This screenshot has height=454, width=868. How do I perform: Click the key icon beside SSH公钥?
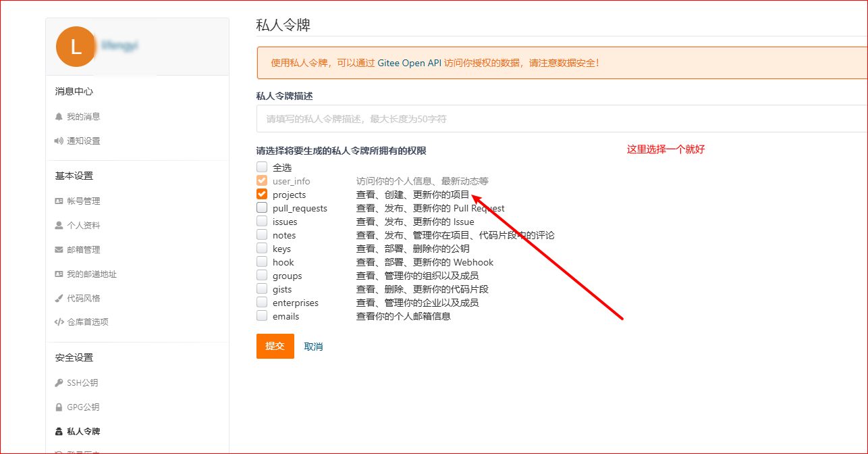point(59,383)
